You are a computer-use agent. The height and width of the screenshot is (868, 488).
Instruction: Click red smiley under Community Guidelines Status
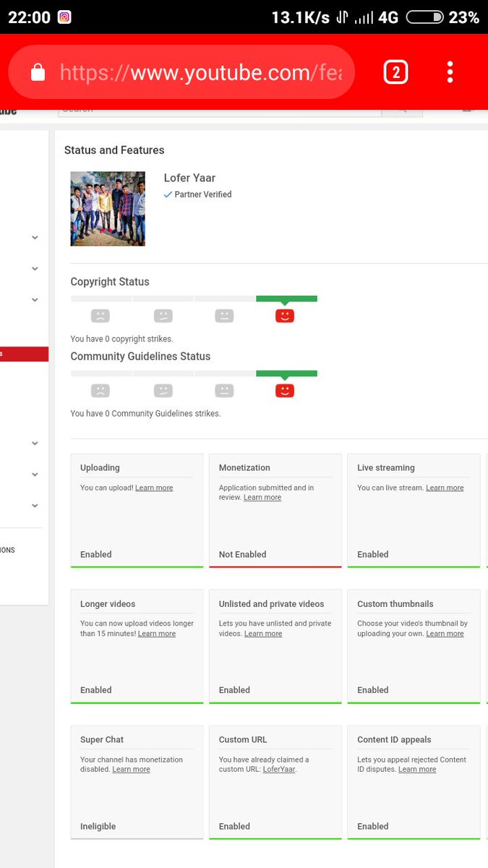tap(285, 391)
